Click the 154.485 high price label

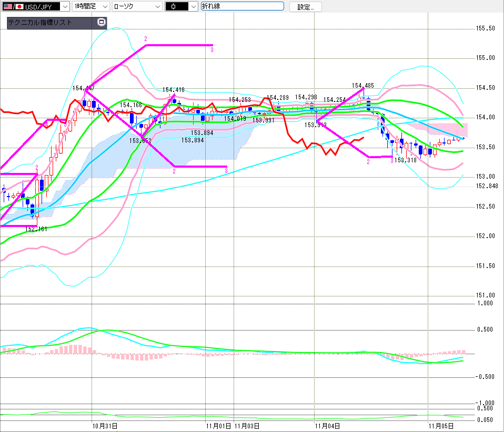point(363,86)
